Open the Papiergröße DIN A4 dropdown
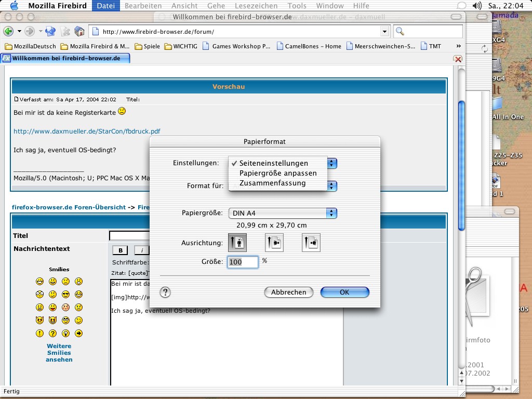The width and height of the screenshot is (532, 399). pos(283,213)
